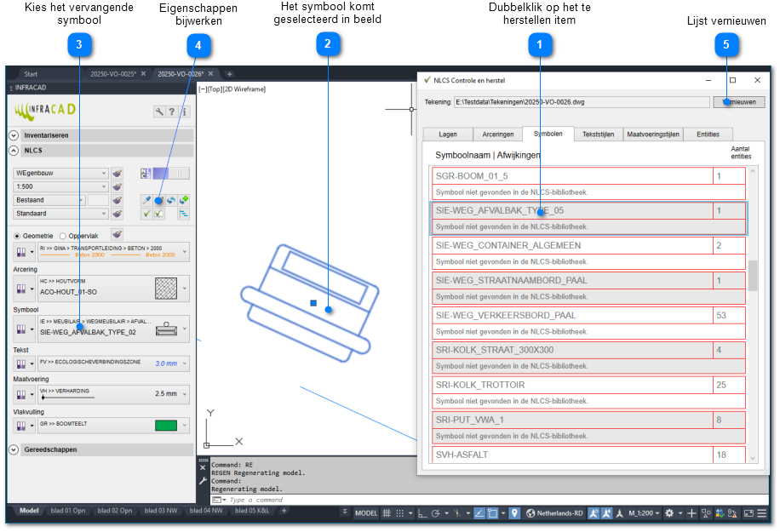Switch to the Arceringen tab
This screenshot has width=780, height=532.
click(x=497, y=134)
